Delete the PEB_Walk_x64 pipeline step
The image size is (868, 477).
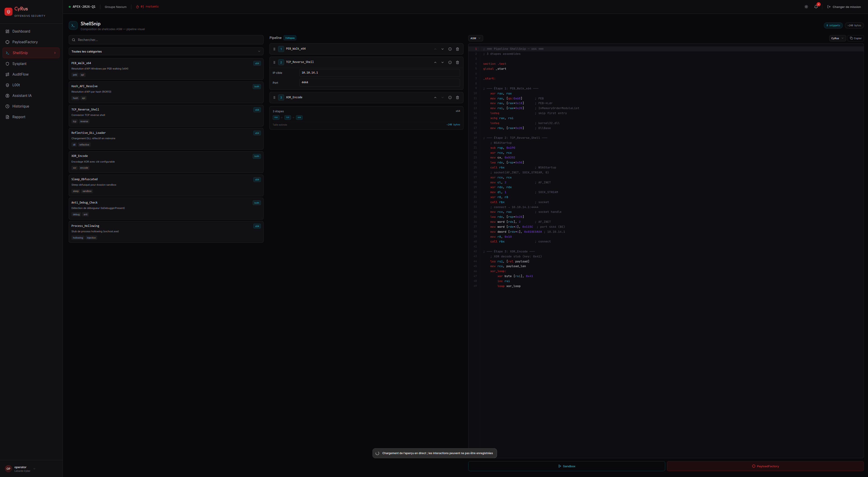coord(457,49)
